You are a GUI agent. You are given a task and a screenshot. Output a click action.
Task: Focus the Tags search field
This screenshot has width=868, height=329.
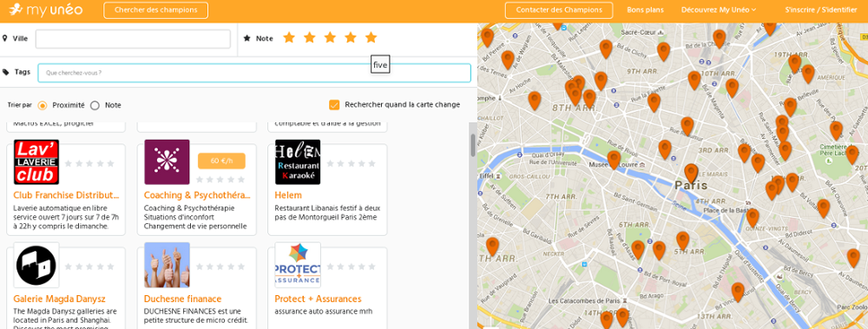[254, 73]
